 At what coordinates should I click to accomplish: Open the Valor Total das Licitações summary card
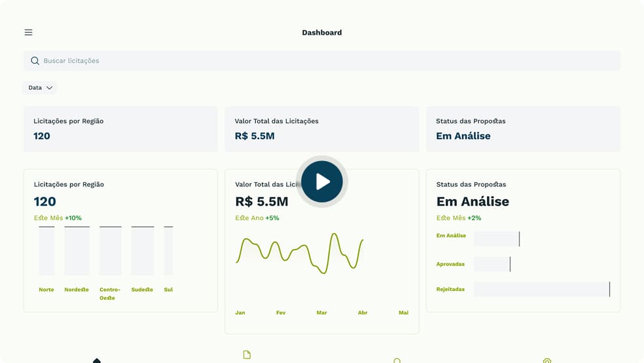(x=321, y=129)
